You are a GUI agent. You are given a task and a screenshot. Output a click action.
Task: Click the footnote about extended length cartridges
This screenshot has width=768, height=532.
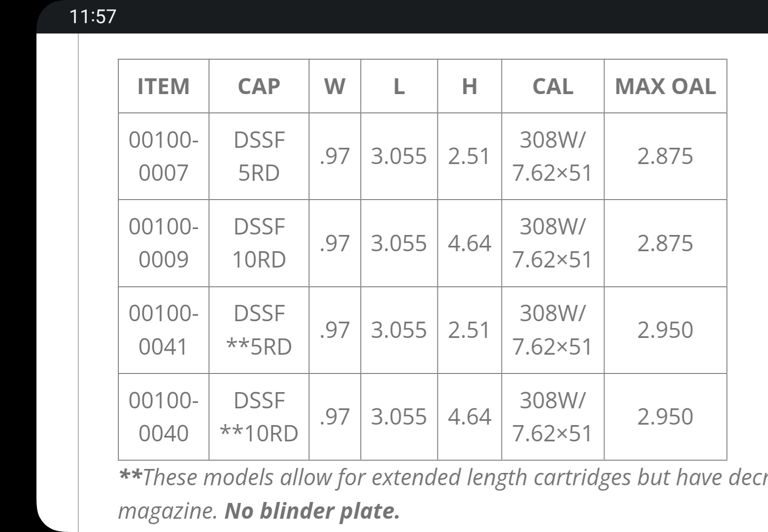click(x=443, y=494)
